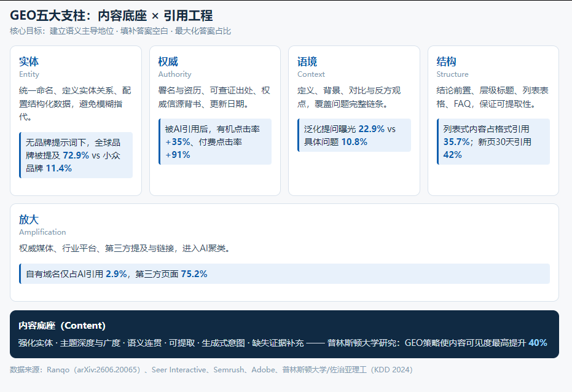Click the 'Entity' English label
Image resolution: width=572 pixels, height=392 pixels.
pyautogui.click(x=29, y=74)
